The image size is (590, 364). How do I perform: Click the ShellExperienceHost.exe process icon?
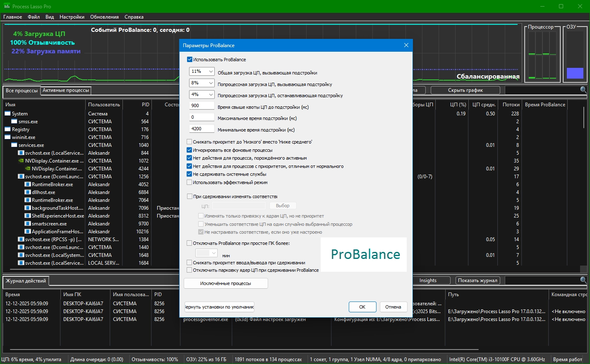28,216
